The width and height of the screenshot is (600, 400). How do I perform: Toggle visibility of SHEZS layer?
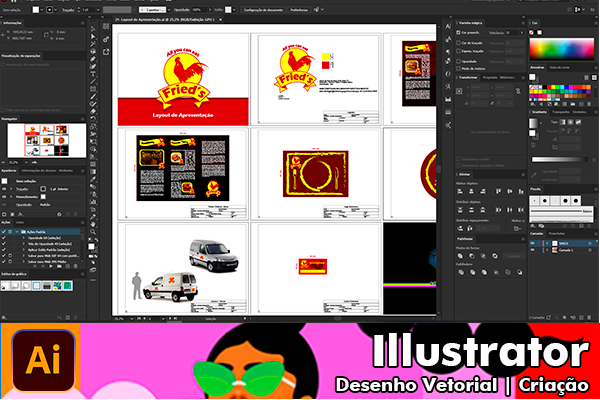[532, 243]
